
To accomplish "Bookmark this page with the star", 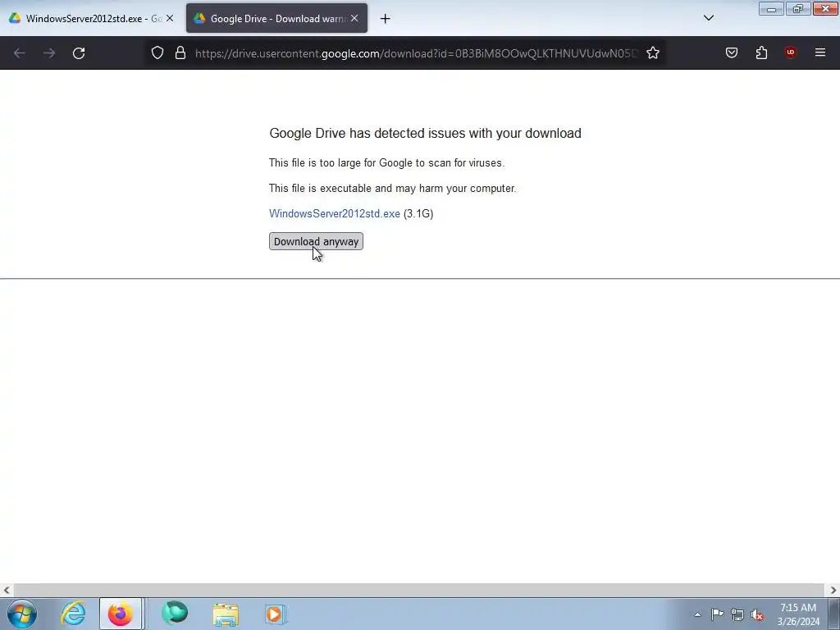I will coord(652,53).
